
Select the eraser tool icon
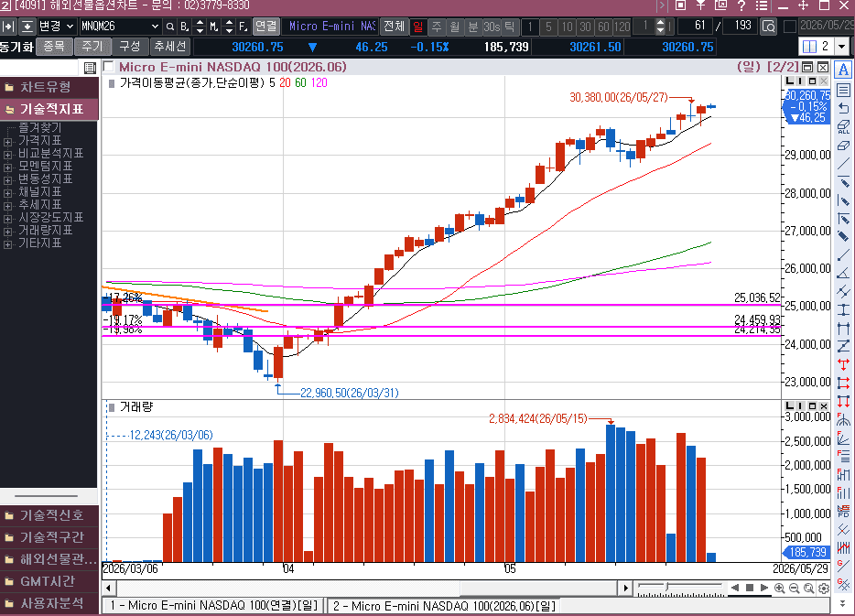click(x=843, y=146)
